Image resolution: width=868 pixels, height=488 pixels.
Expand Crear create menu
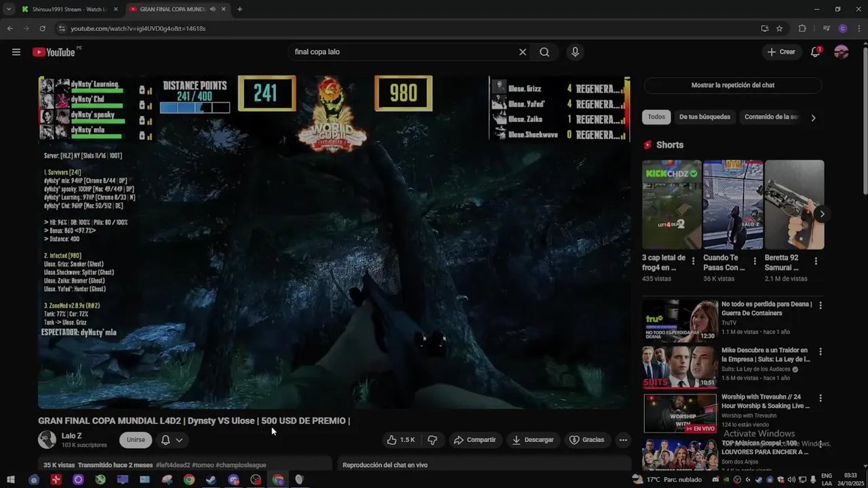781,52
